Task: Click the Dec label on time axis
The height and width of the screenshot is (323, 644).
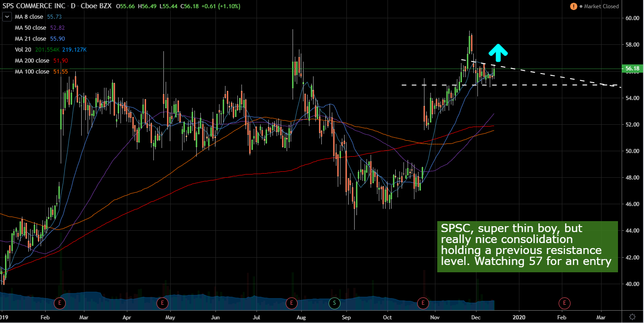Action: coord(476,317)
